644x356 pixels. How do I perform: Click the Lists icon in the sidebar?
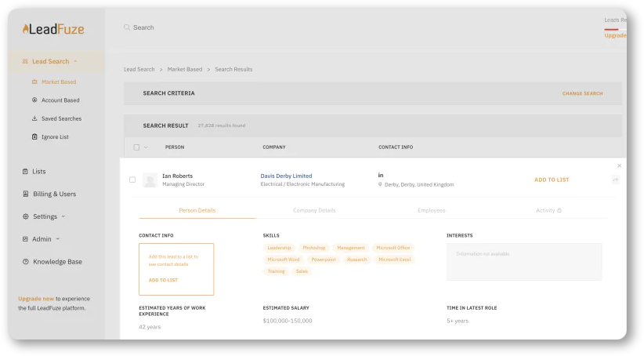click(x=25, y=172)
